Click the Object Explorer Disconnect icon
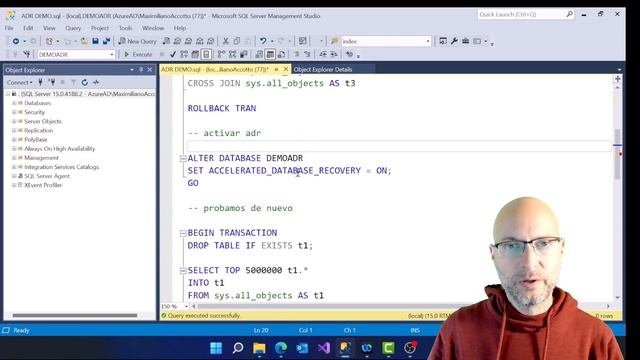 coord(52,82)
